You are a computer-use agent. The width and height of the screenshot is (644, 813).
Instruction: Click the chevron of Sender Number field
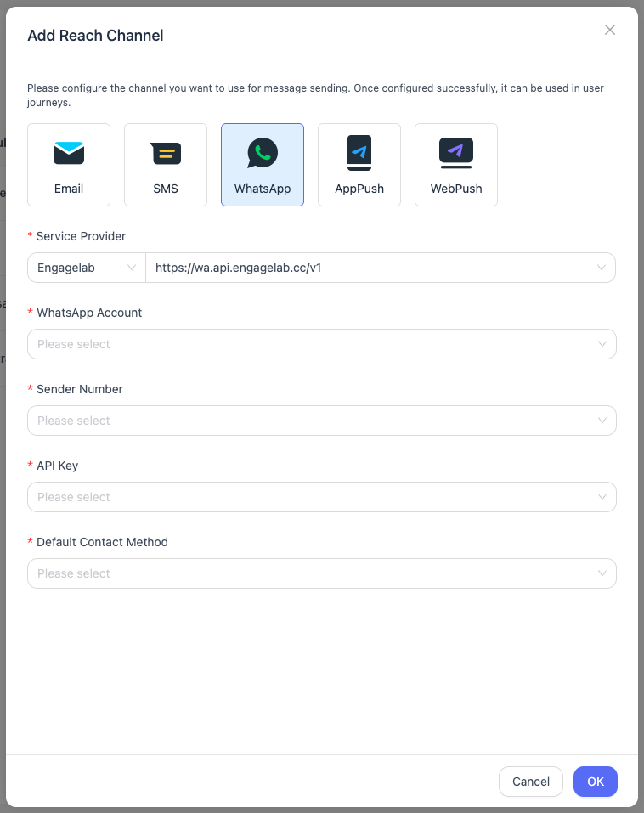602,421
